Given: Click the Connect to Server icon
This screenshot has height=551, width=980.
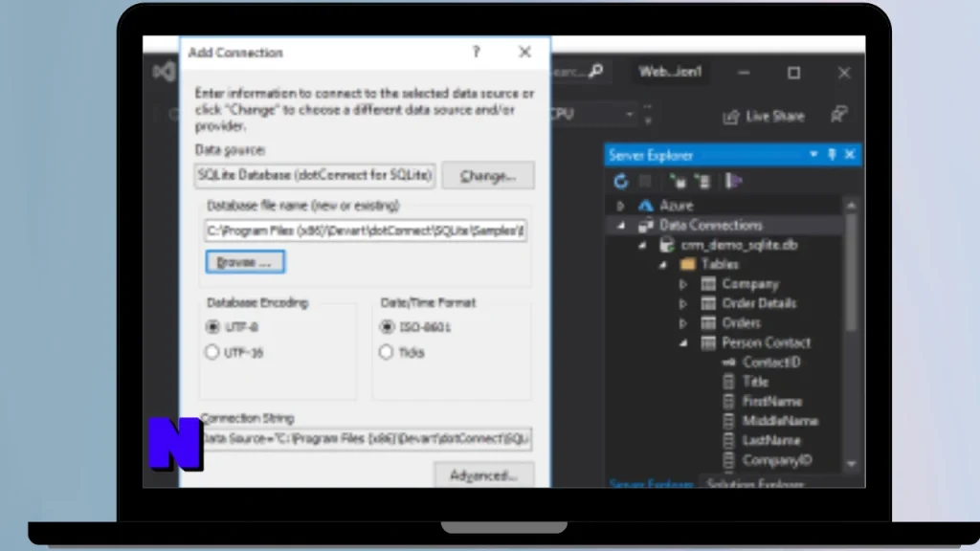Looking at the screenshot, I should point(703,181).
